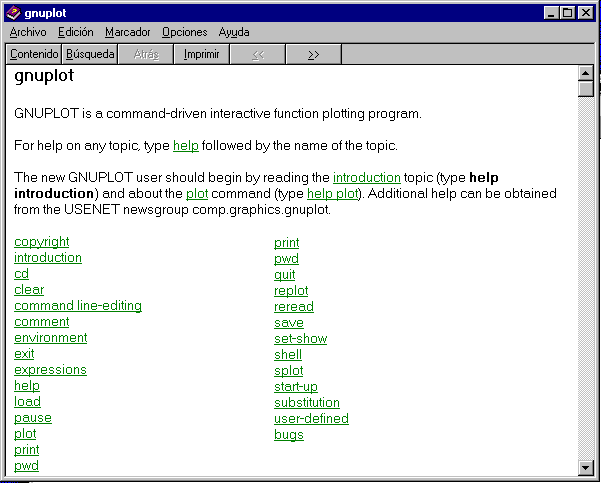The height and width of the screenshot is (483, 601).
Task: Open the save topic link
Action: [x=289, y=323]
